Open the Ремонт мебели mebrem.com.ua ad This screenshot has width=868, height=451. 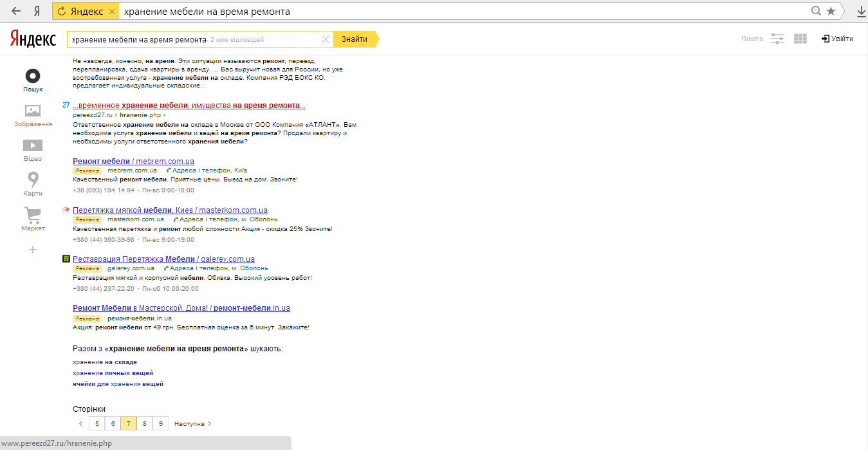[x=133, y=161]
